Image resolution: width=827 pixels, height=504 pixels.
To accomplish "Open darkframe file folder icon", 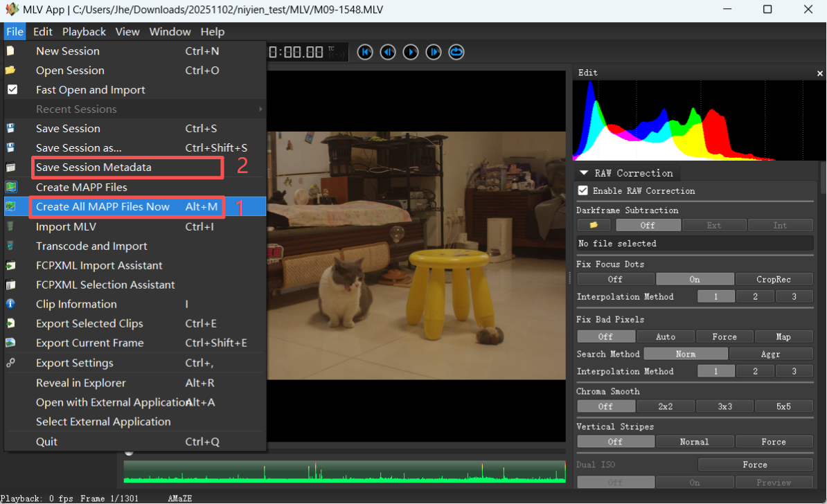I will pyautogui.click(x=594, y=225).
